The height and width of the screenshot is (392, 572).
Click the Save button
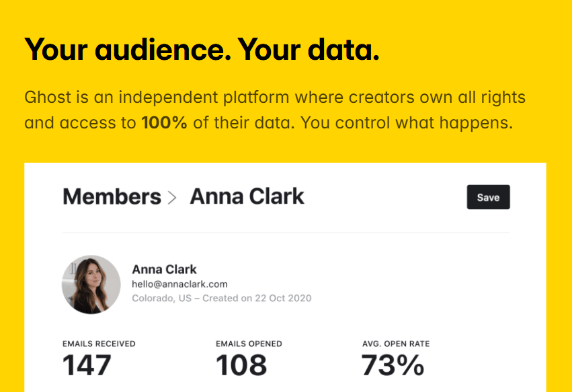click(488, 197)
